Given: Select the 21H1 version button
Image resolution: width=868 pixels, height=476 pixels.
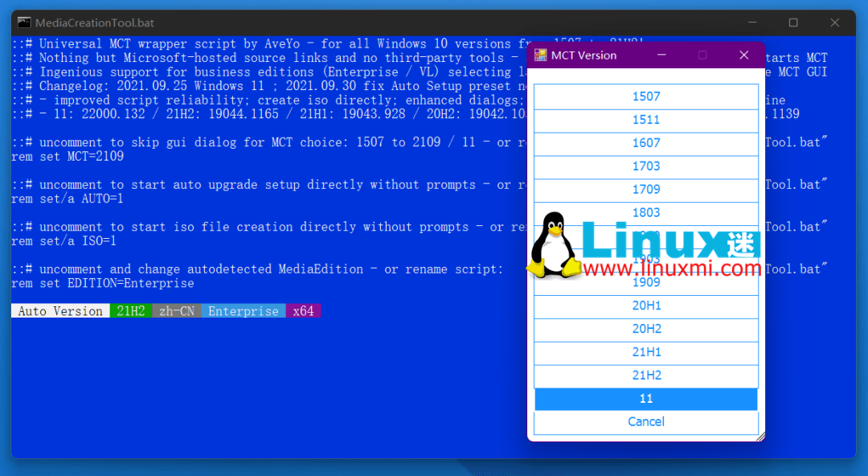Looking at the screenshot, I should click(646, 352).
